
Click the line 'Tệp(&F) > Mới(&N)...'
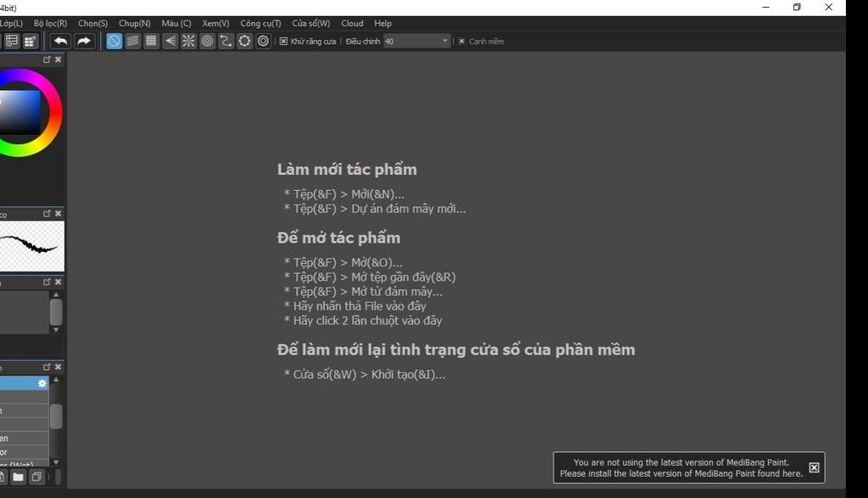click(344, 194)
